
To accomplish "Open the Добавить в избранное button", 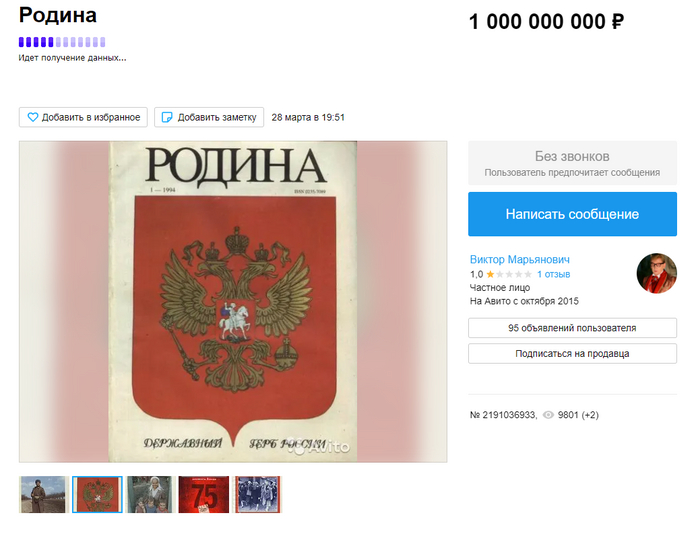I will 83,117.
